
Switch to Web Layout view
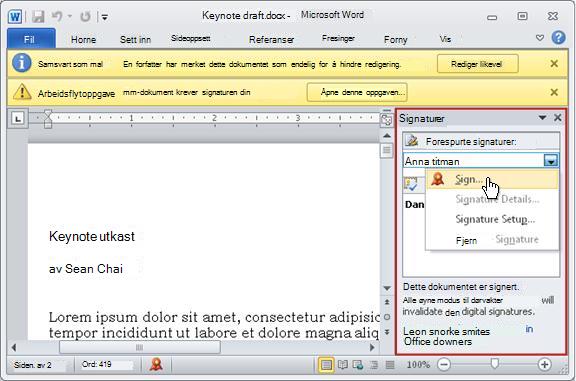click(358, 365)
